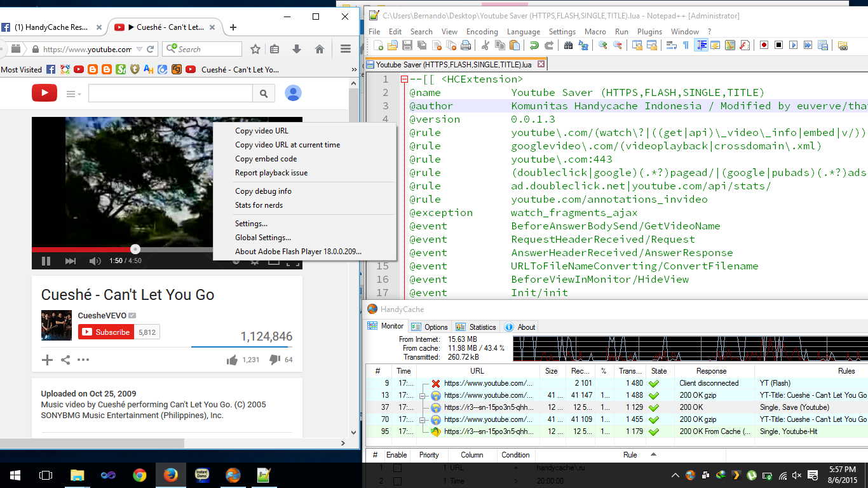Open Chrome from the Windows taskbar
This screenshot has height=488, width=868.
(x=140, y=475)
